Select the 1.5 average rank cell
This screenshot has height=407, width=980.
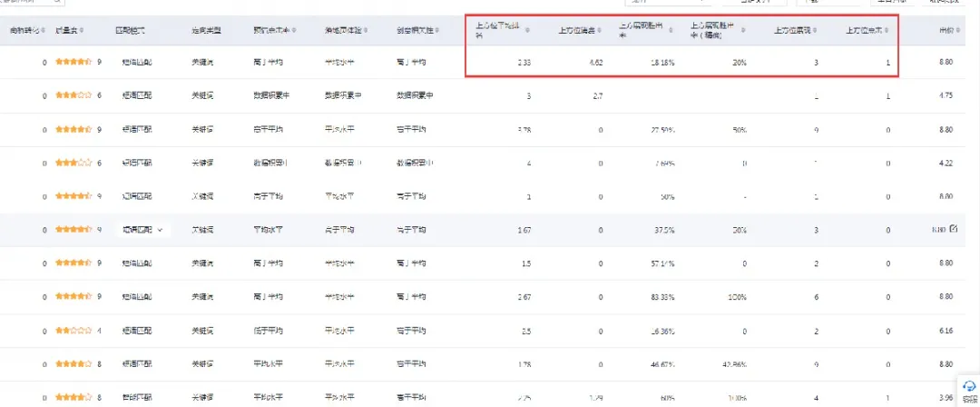[x=525, y=263]
